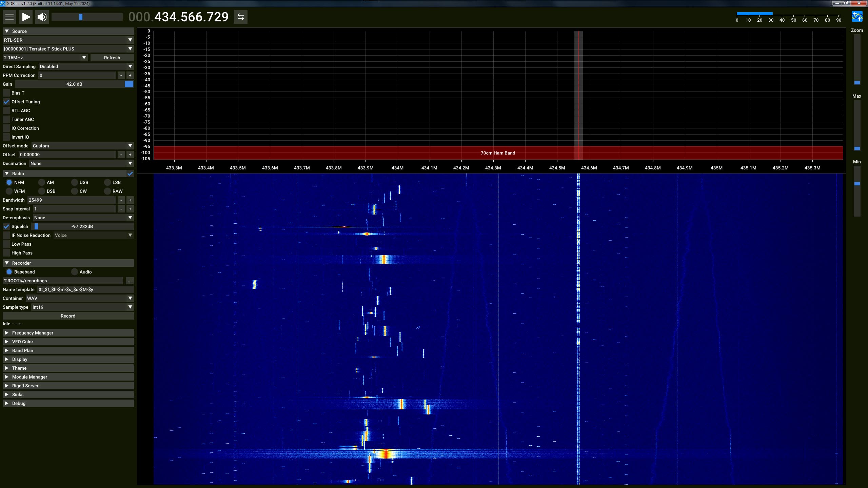Browse recordings folder with the ... button

coord(130,281)
